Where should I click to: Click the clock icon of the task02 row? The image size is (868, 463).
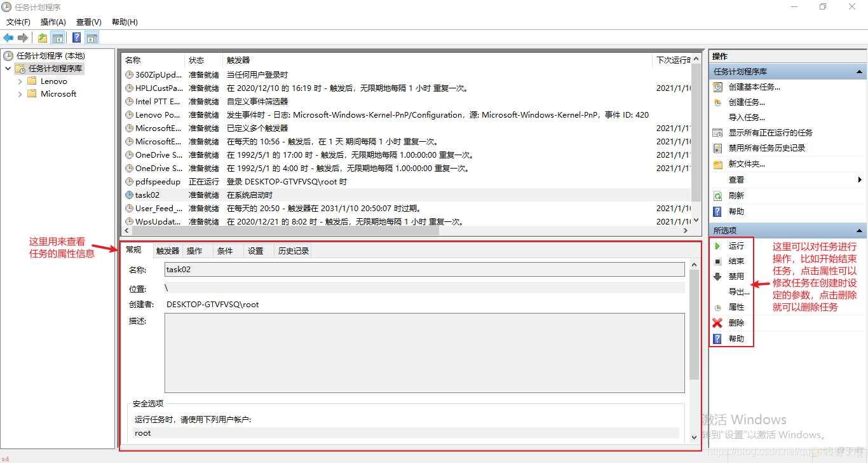[130, 195]
